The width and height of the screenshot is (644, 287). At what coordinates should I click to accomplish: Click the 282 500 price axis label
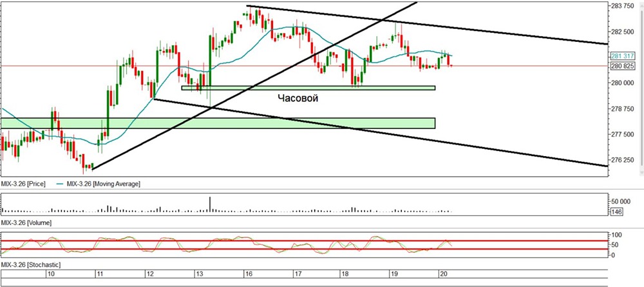tap(623, 32)
